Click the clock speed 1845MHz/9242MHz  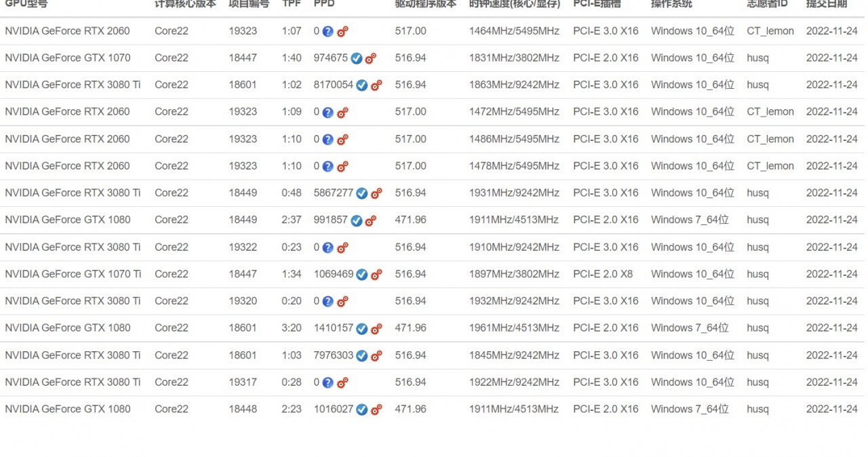pyautogui.click(x=514, y=355)
